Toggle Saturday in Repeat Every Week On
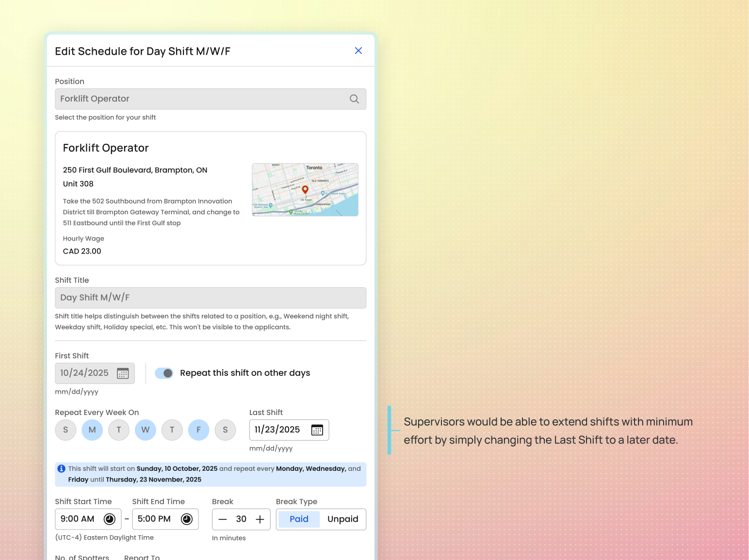Viewport: 749px width, 560px height. click(225, 430)
